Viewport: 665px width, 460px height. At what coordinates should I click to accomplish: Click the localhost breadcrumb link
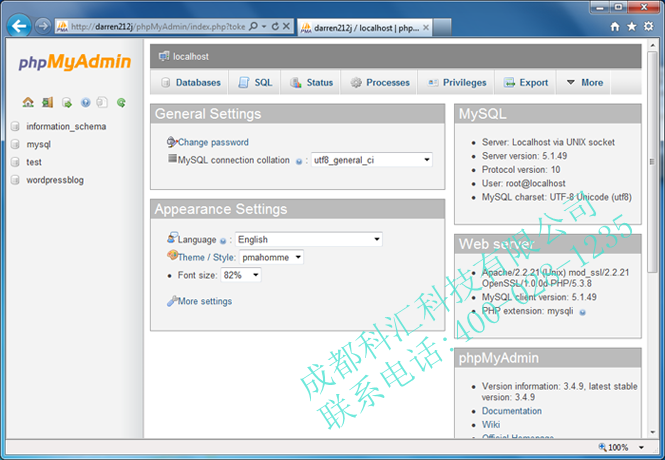[190, 56]
